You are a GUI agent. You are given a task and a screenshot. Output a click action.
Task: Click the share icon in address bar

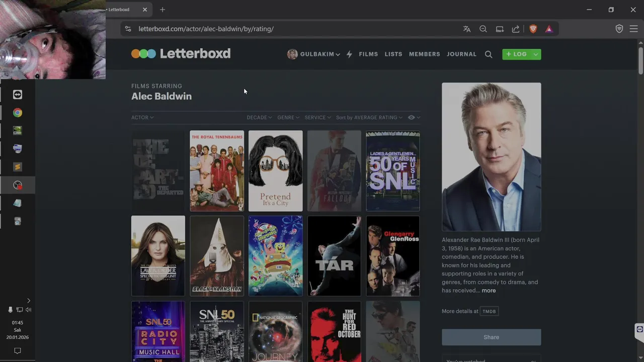[516, 29]
